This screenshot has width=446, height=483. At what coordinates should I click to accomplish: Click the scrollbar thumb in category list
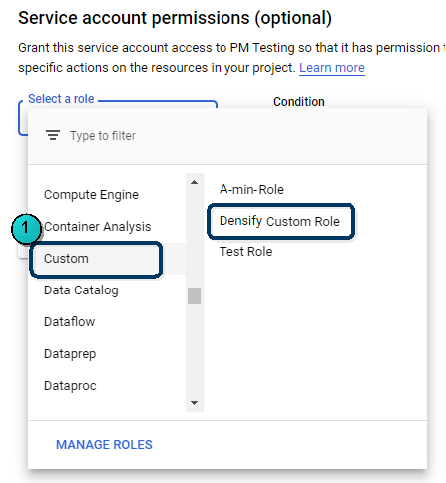click(x=194, y=296)
